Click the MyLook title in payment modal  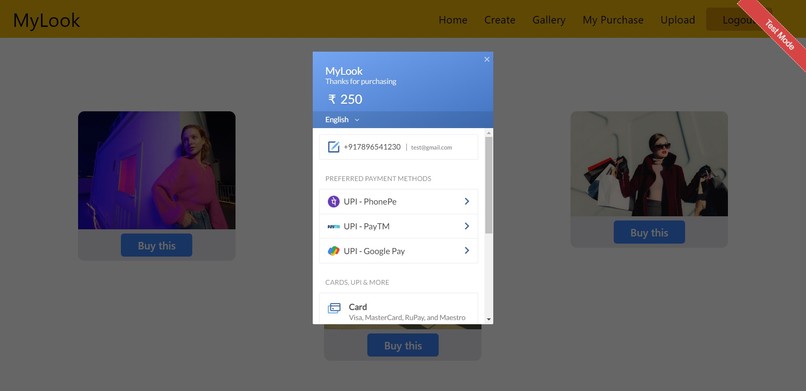pyautogui.click(x=344, y=71)
